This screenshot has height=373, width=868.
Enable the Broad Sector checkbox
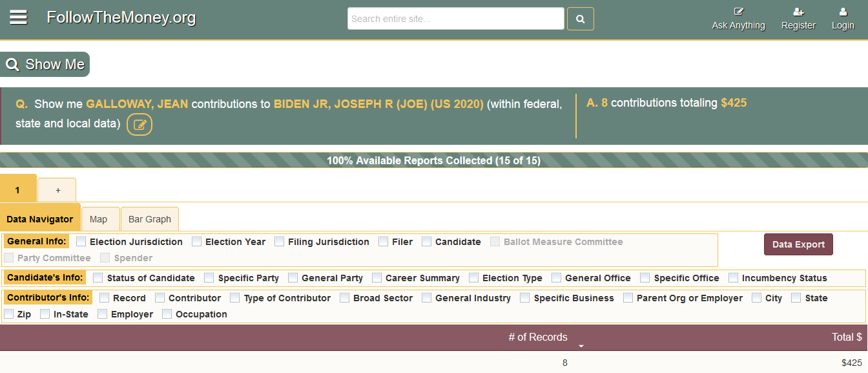tap(345, 297)
